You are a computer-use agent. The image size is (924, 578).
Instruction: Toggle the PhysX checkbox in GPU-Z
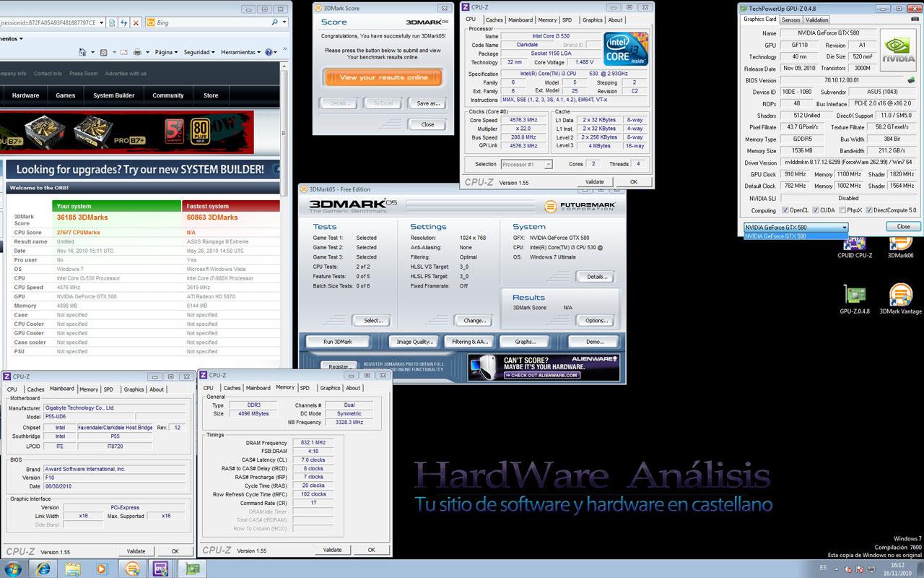(843, 210)
